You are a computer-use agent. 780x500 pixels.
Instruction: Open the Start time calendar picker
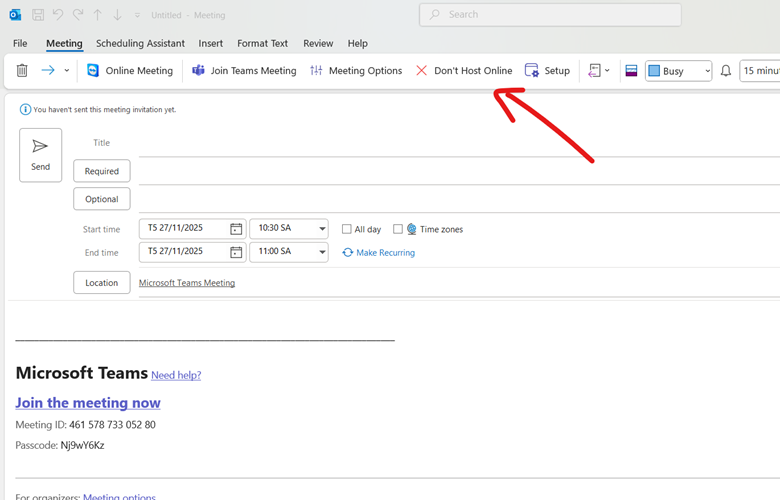(x=236, y=229)
